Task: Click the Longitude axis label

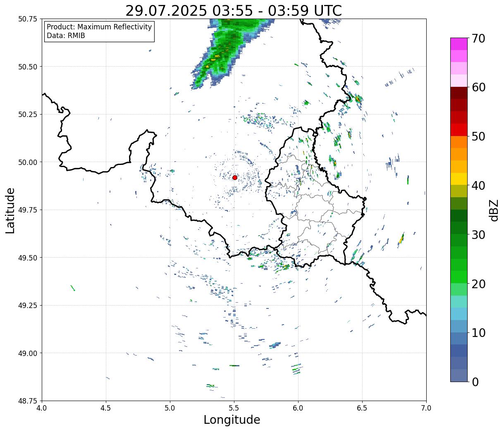Action: coord(232,420)
